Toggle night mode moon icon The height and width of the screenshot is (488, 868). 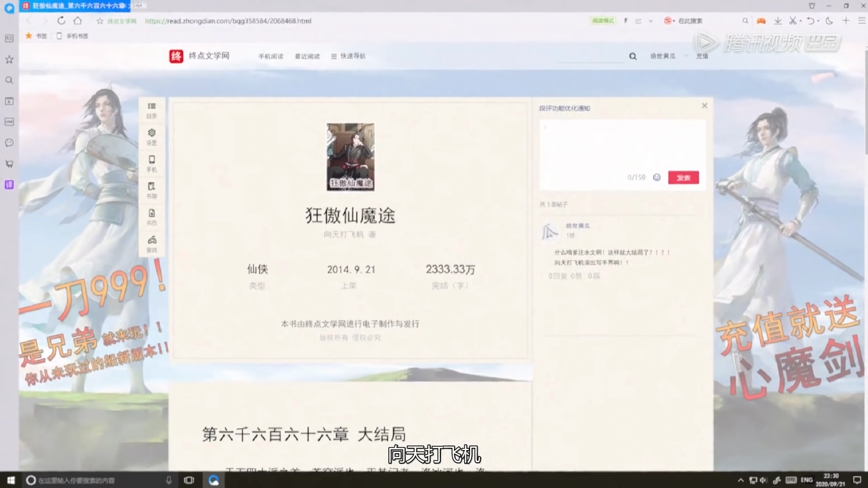pyautogui.click(x=829, y=21)
